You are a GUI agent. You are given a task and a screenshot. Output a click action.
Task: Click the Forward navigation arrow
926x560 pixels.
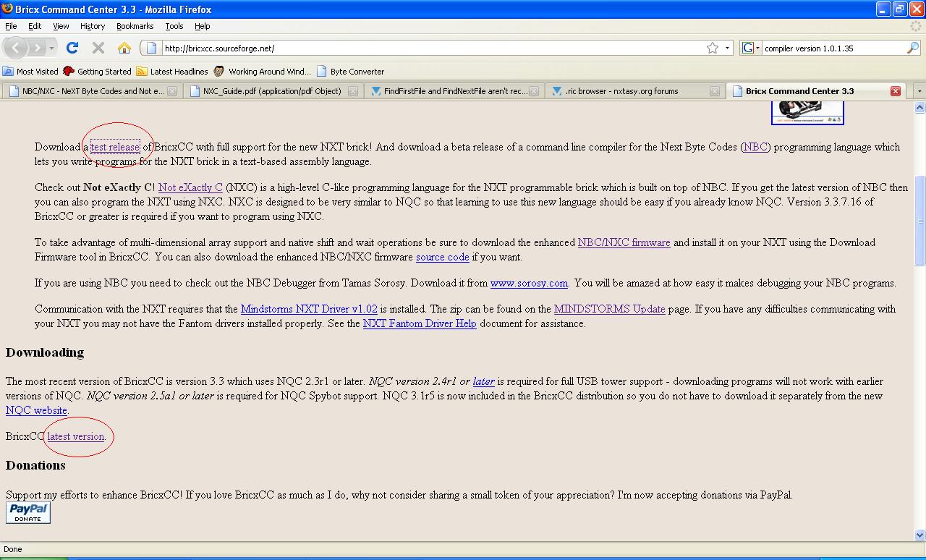pyautogui.click(x=37, y=48)
